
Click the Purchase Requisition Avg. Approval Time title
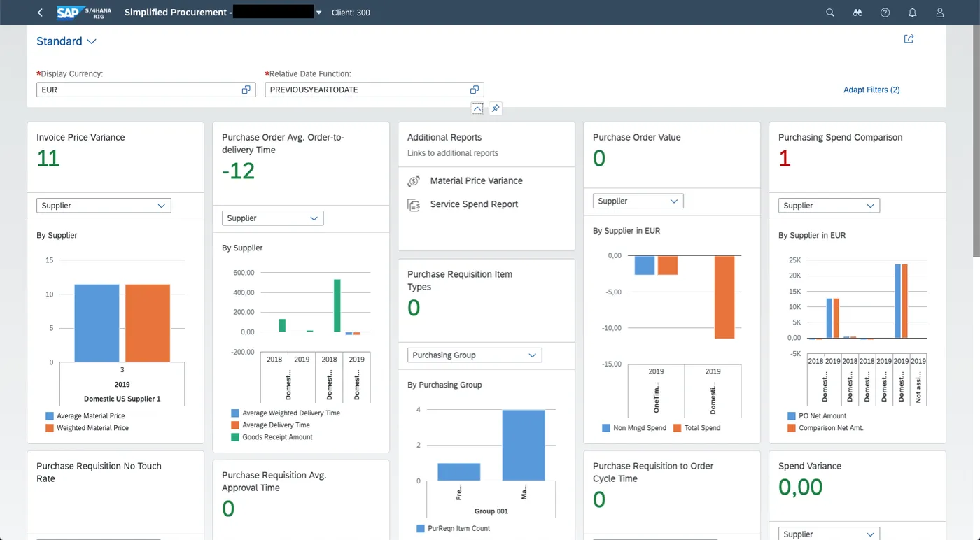274,481
